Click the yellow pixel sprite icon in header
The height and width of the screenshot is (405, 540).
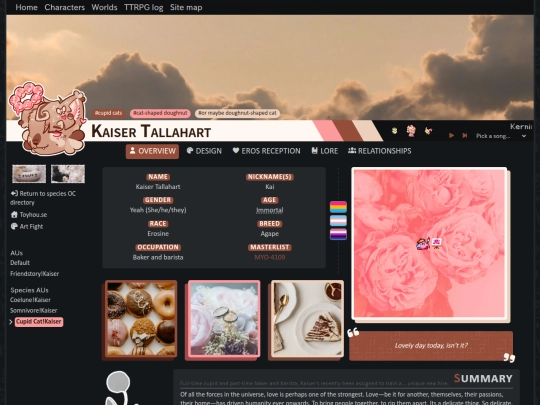(395, 131)
